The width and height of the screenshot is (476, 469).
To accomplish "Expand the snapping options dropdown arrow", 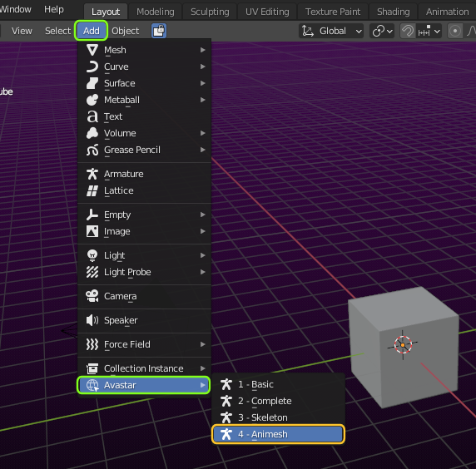I will (x=437, y=31).
